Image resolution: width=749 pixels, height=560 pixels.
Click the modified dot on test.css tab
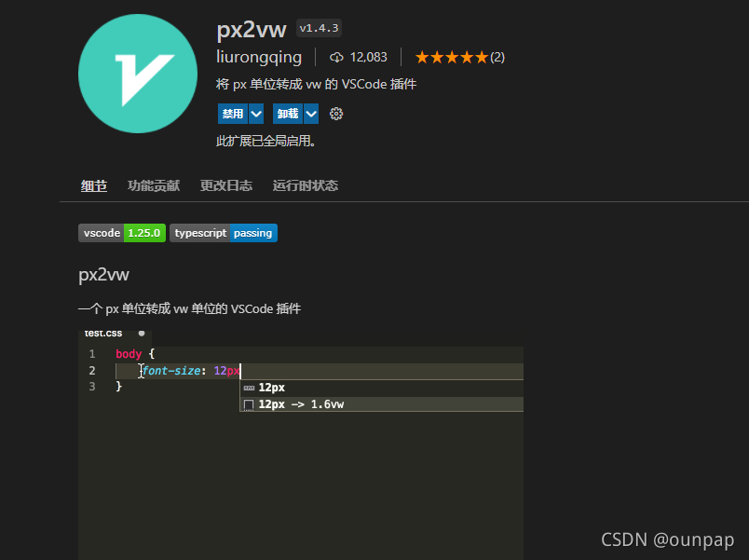(x=141, y=333)
